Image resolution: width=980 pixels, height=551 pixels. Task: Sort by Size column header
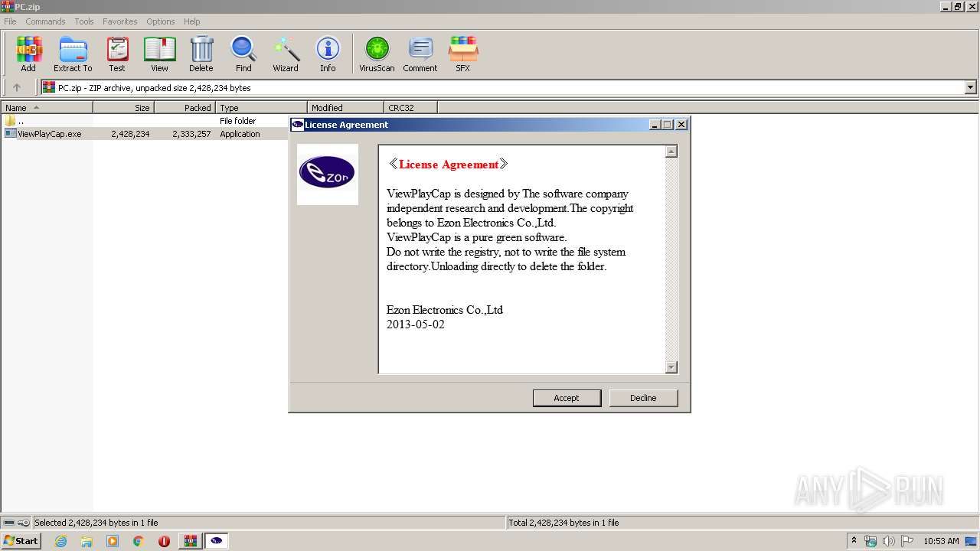click(x=123, y=108)
